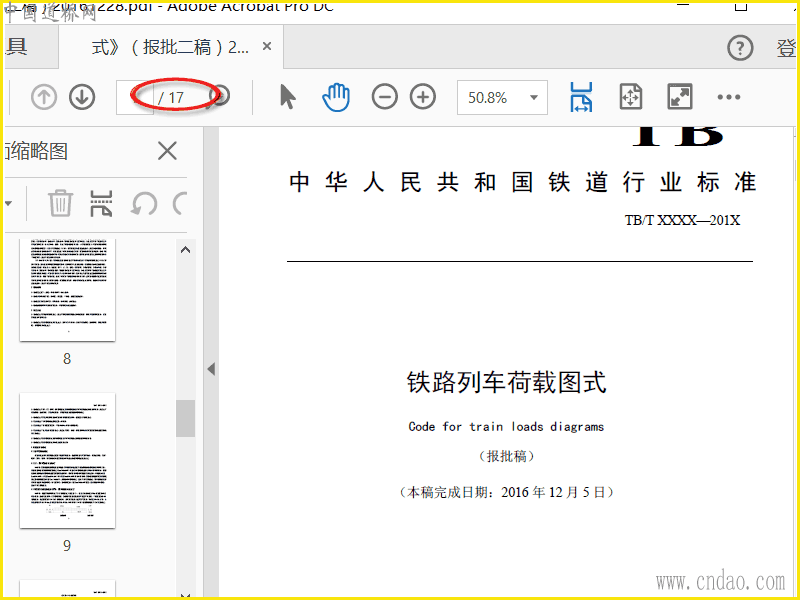Click thumbnails panel scroll up arrow
The image size is (800, 600).
(186, 249)
